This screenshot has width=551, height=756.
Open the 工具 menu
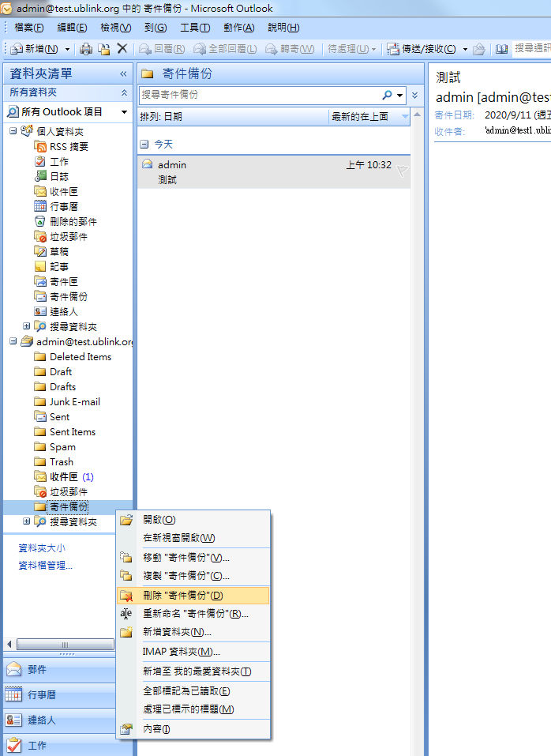[x=194, y=28]
